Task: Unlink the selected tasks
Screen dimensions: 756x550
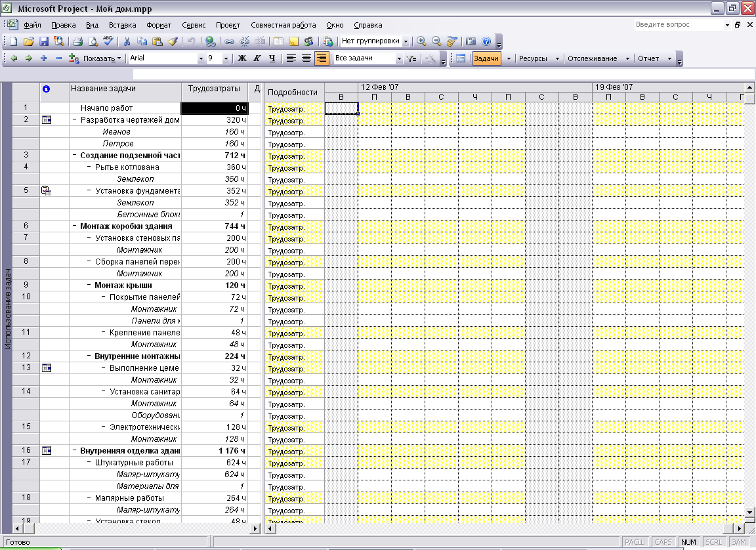Action: coord(244,41)
